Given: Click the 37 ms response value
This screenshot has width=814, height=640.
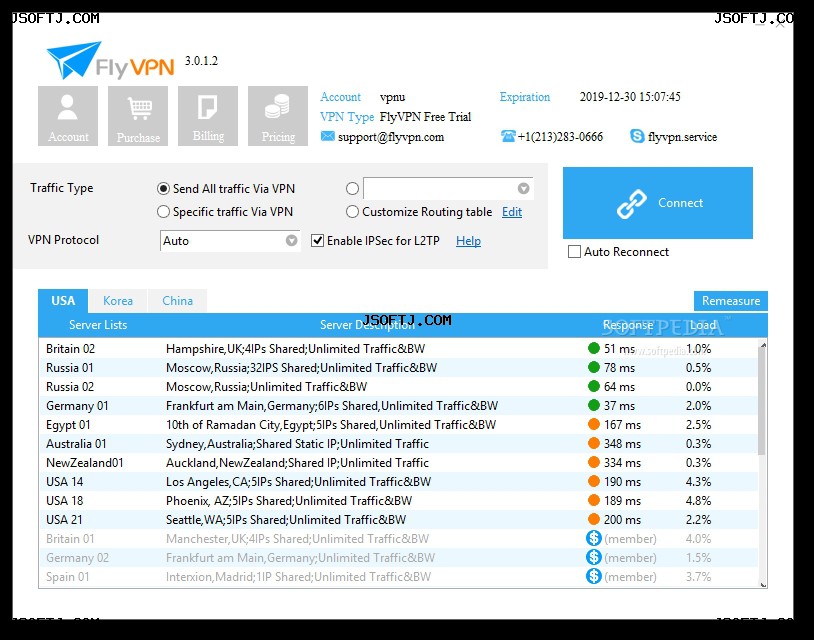Looking at the screenshot, I should (x=619, y=406).
